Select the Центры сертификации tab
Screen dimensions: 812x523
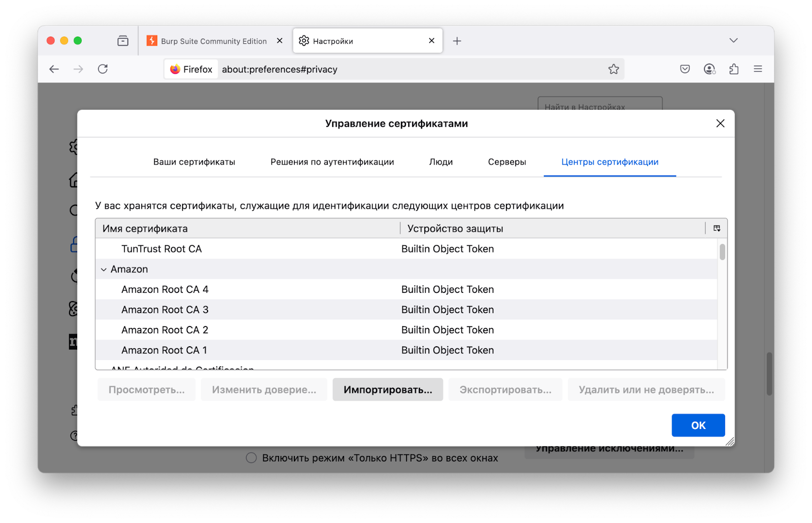pyautogui.click(x=610, y=162)
